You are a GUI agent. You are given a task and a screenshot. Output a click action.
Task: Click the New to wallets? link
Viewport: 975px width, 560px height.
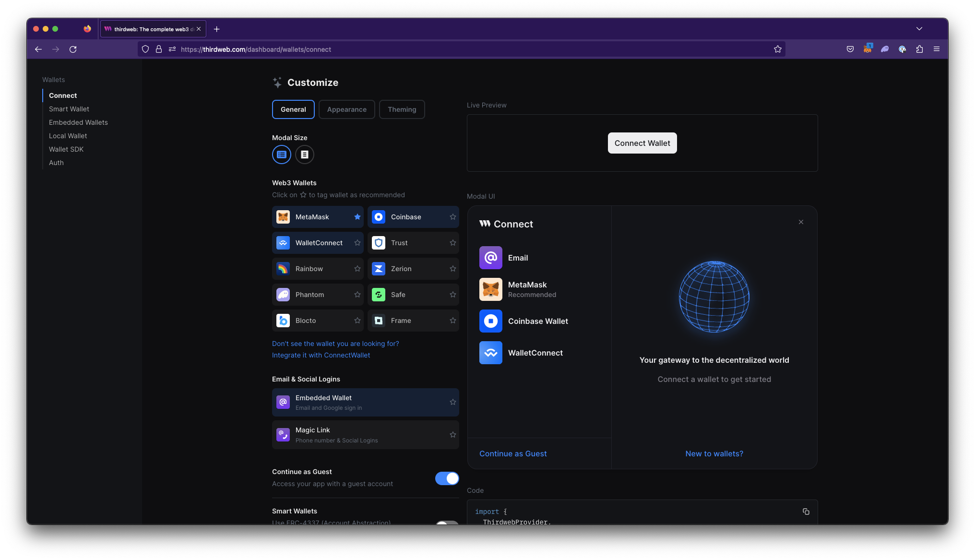(x=714, y=453)
